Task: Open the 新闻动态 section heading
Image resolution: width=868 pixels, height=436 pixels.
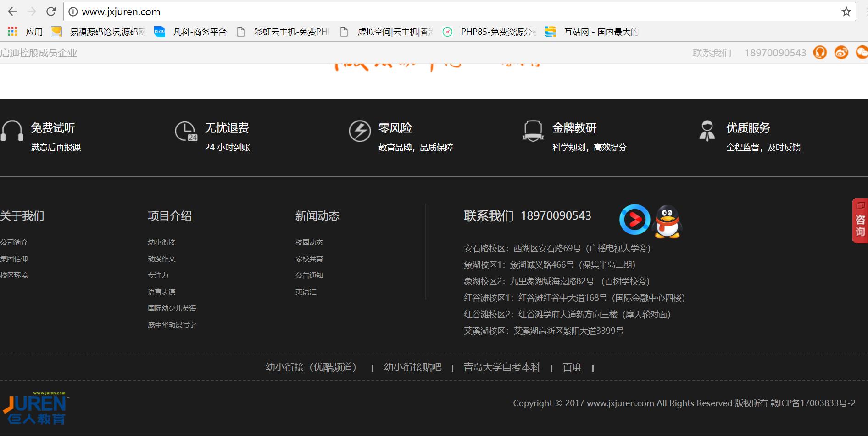Action: pyautogui.click(x=317, y=216)
